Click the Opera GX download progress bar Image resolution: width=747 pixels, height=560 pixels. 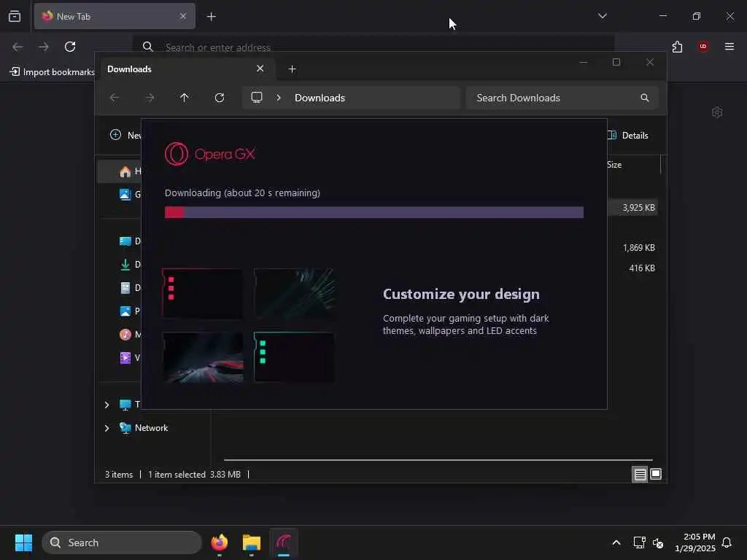click(x=374, y=212)
